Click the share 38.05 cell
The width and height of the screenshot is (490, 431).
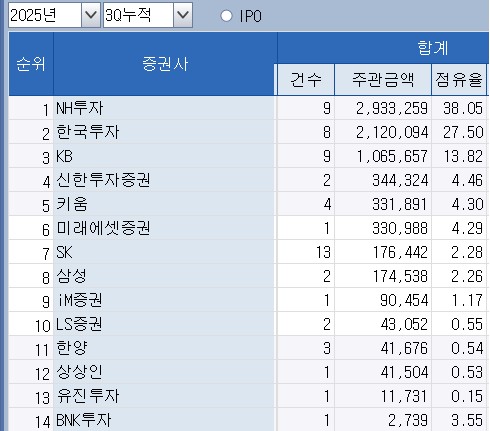[459, 108]
